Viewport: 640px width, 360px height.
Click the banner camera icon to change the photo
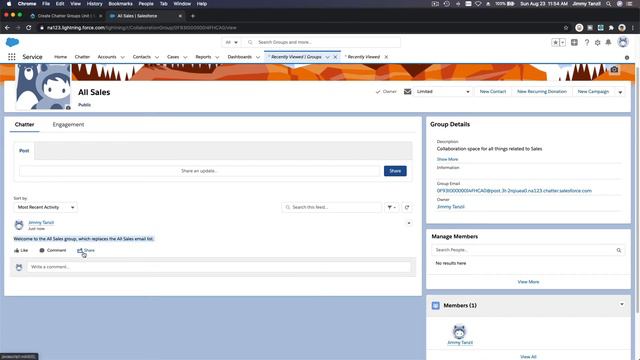pos(614,70)
